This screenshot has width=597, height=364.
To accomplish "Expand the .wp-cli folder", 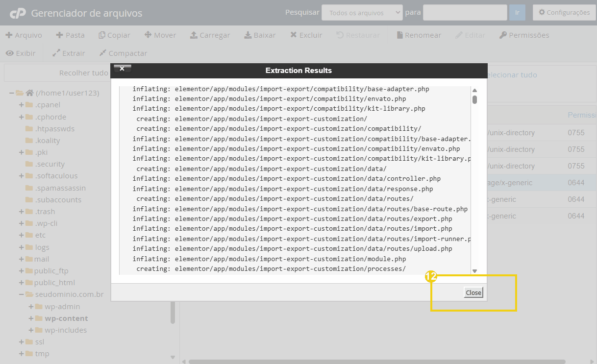I will coord(22,223).
